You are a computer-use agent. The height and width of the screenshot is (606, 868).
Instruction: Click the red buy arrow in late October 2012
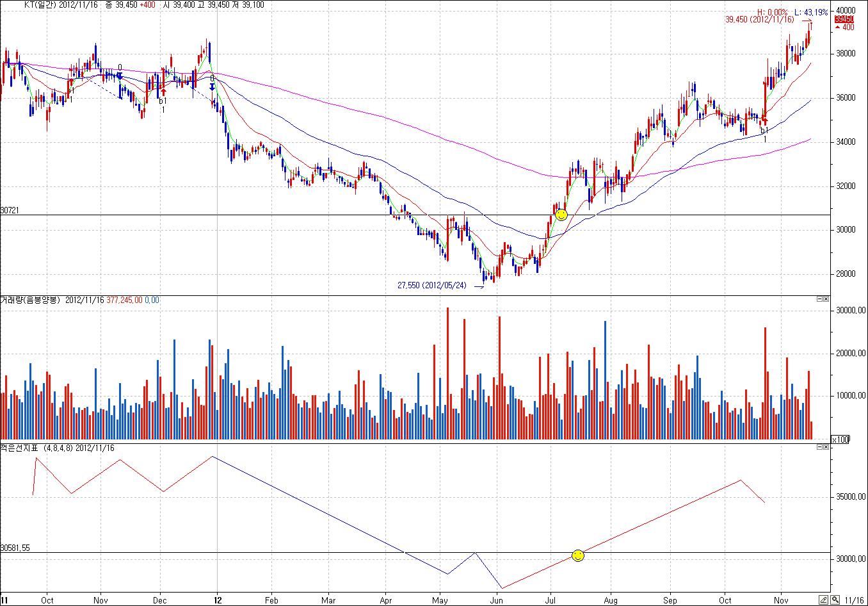[x=764, y=120]
